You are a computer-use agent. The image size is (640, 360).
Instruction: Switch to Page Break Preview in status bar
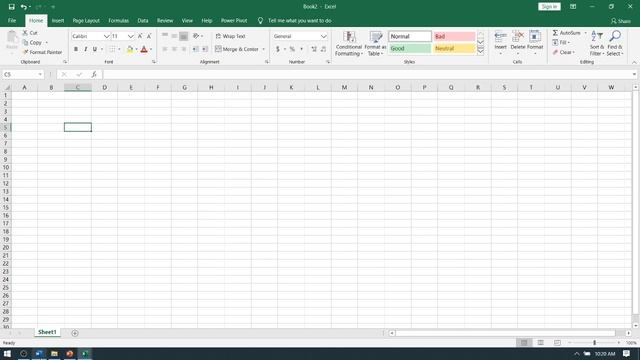click(x=557, y=343)
